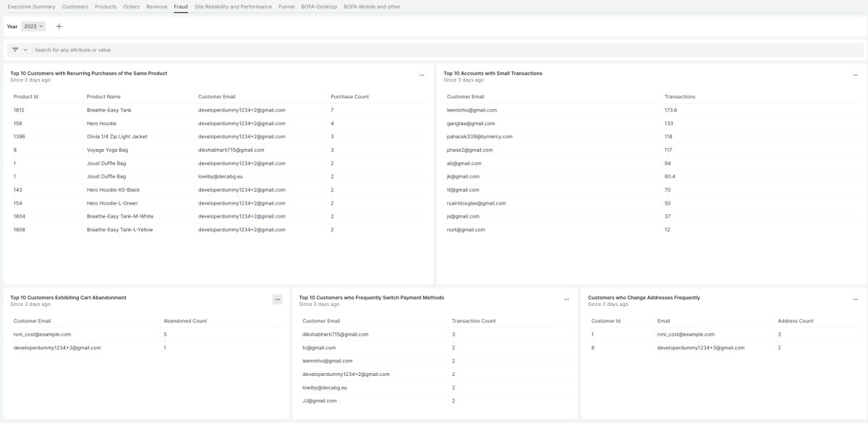Screen dimensions: 868x423
Task: Click the filter icon in search bar
Action: tap(15, 50)
